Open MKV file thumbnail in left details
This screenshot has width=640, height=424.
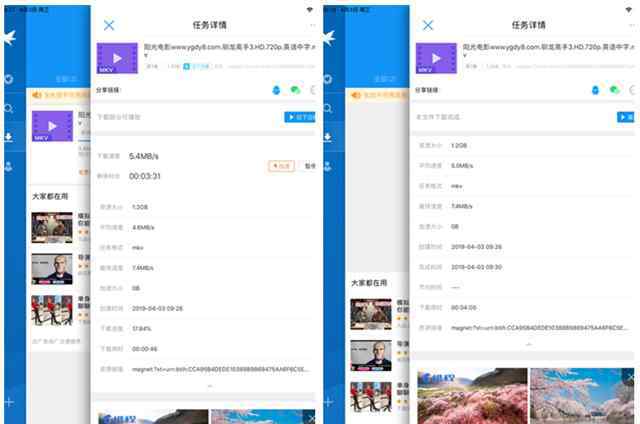pos(117,58)
